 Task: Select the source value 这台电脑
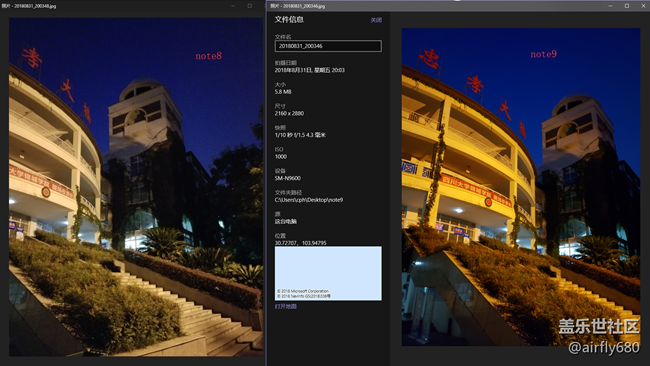[286, 221]
